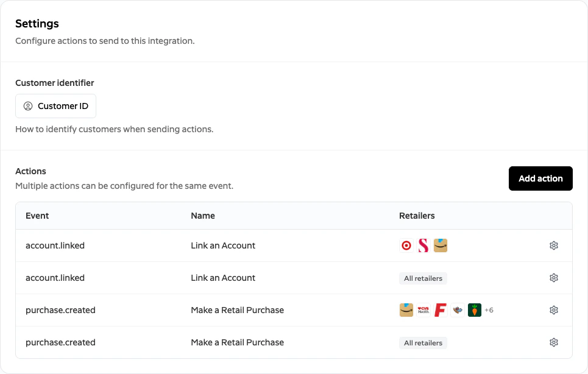Open gear settings for purchase.created row with +6
The image size is (588, 374).
553,310
